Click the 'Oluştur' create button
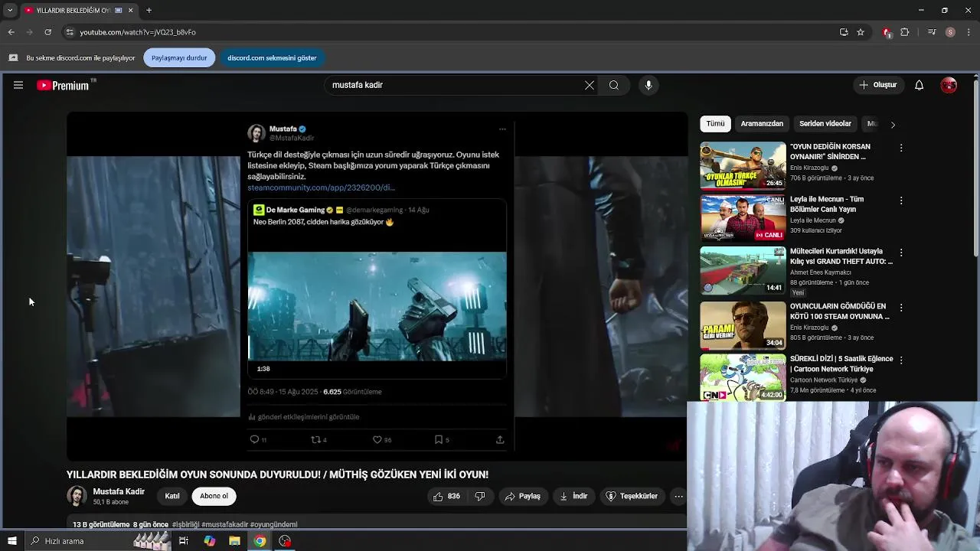 (x=877, y=85)
